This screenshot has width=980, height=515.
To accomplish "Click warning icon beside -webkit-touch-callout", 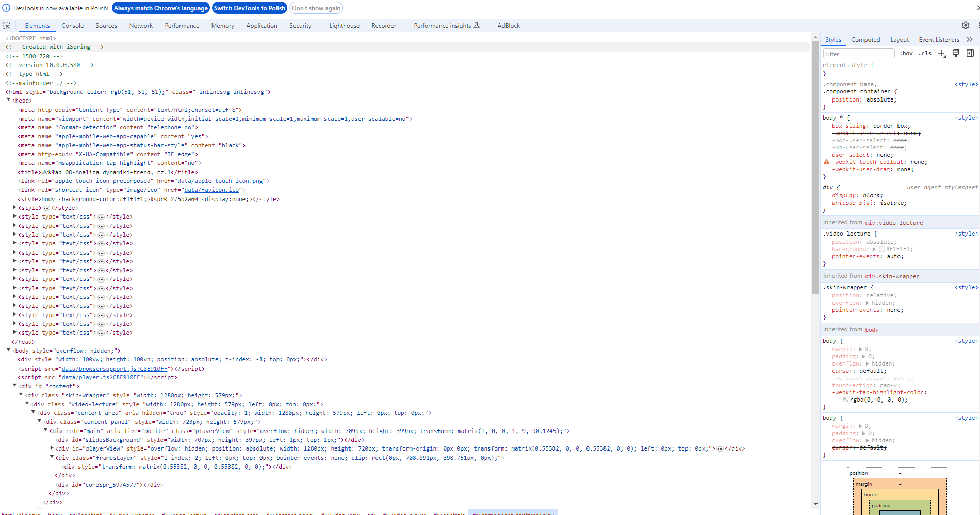I will (827, 162).
